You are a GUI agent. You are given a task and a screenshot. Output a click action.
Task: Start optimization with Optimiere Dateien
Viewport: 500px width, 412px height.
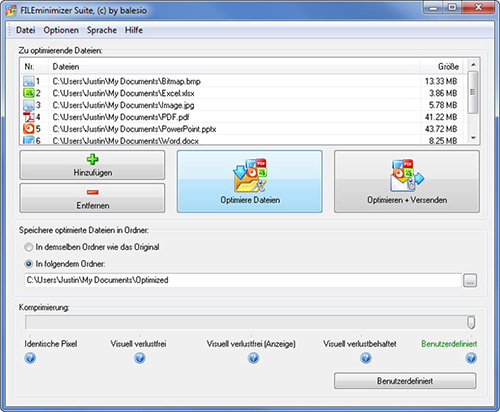(250, 182)
